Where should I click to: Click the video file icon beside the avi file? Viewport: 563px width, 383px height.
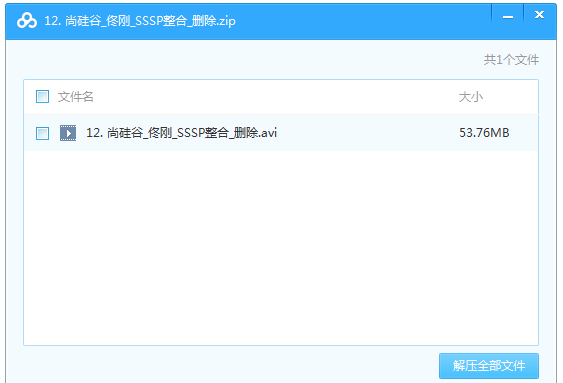click(x=68, y=133)
